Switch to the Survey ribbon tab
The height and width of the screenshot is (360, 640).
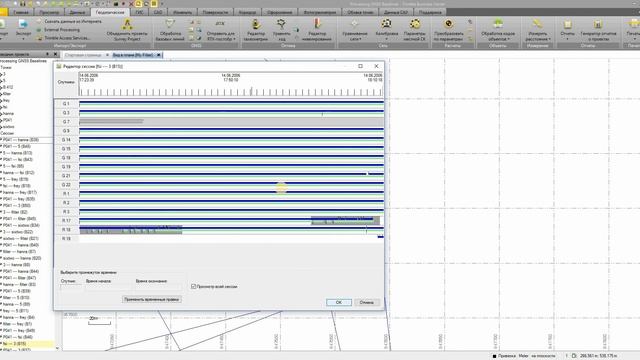coord(110,12)
